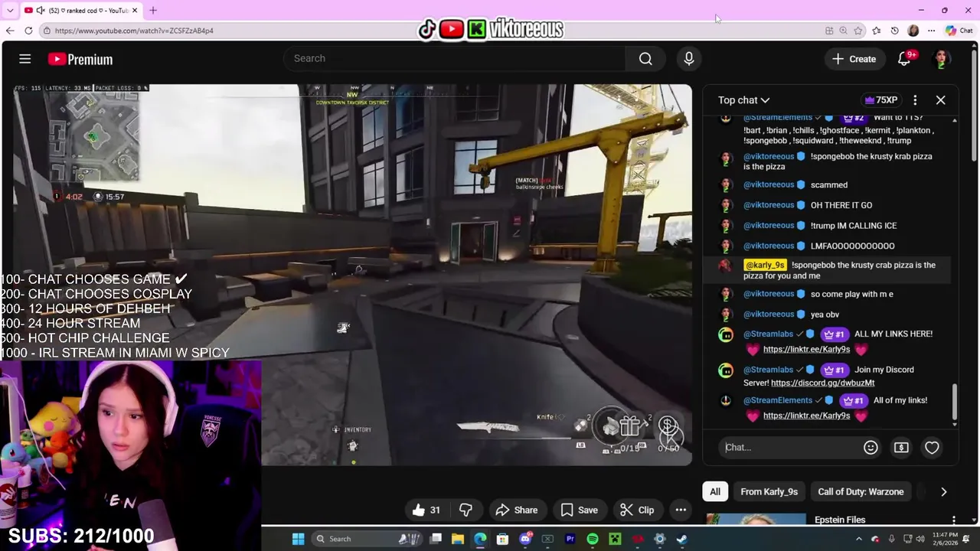The width and height of the screenshot is (980, 551).
Task: Open Edge favorites list
Action: click(x=877, y=31)
